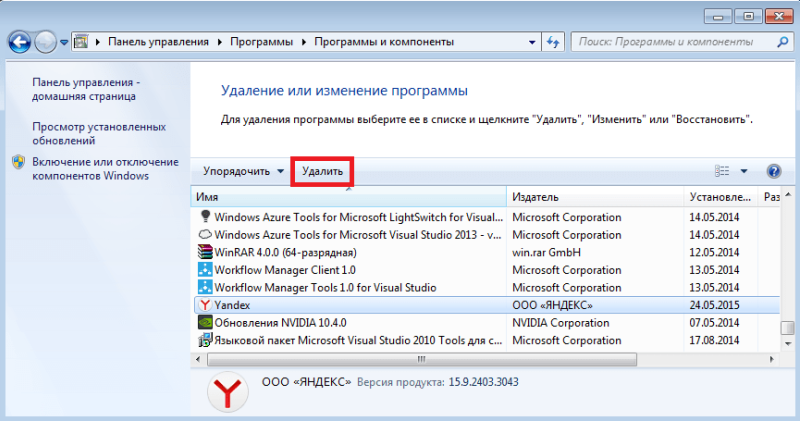
Task: Click the change view icon
Action: click(x=722, y=171)
